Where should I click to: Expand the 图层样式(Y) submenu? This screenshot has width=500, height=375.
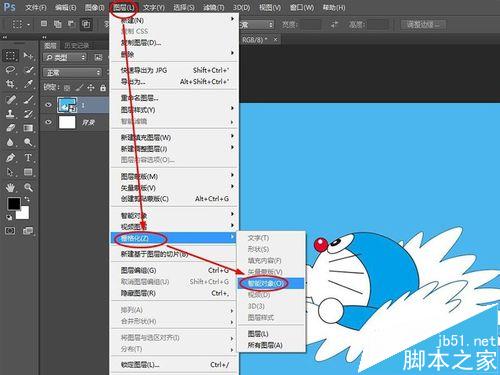click(175, 109)
